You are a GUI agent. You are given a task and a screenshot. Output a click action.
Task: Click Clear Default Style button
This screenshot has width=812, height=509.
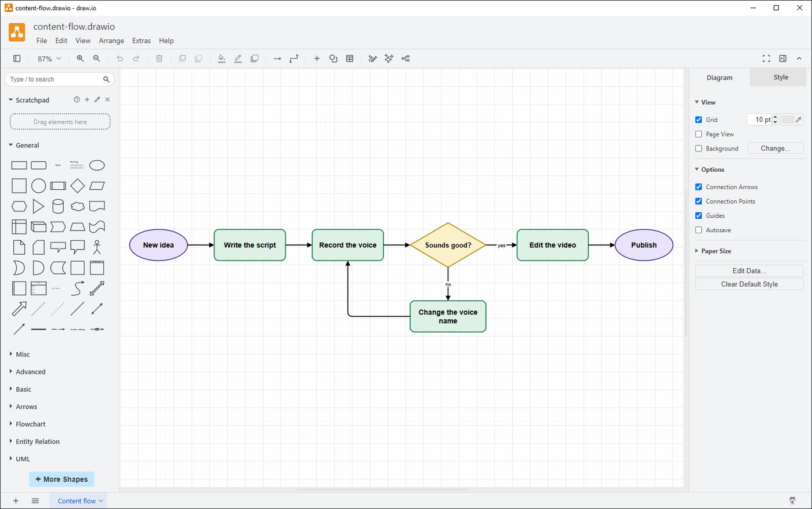(x=749, y=284)
